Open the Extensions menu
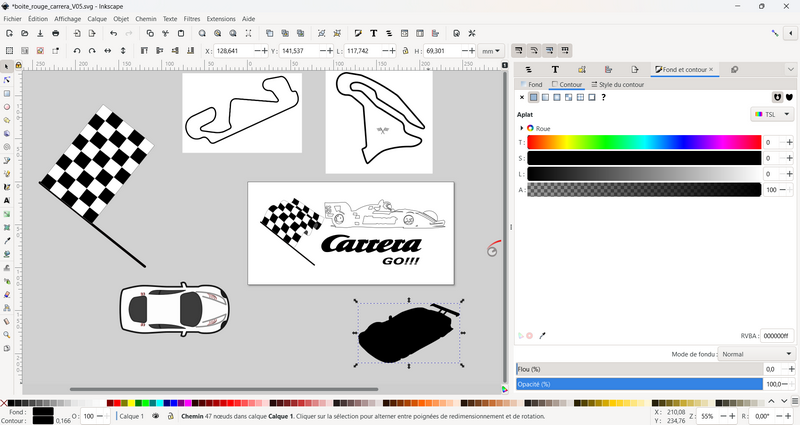Image resolution: width=800 pixels, height=425 pixels. (x=221, y=19)
